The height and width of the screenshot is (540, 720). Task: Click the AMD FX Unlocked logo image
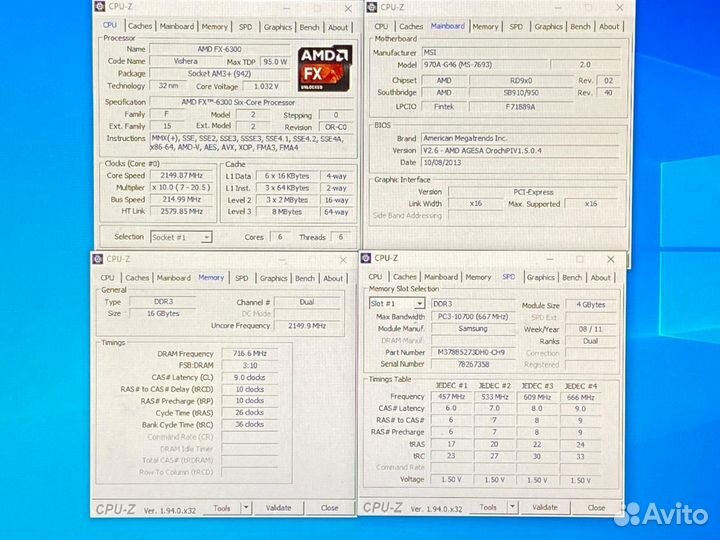coord(325,68)
